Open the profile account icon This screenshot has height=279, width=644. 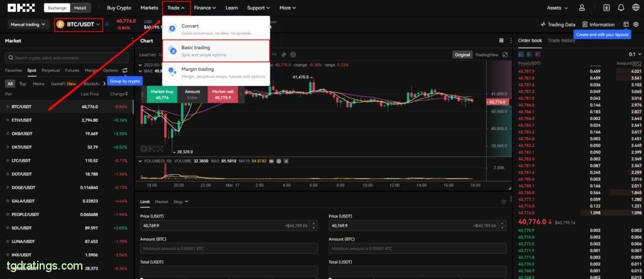tap(582, 8)
